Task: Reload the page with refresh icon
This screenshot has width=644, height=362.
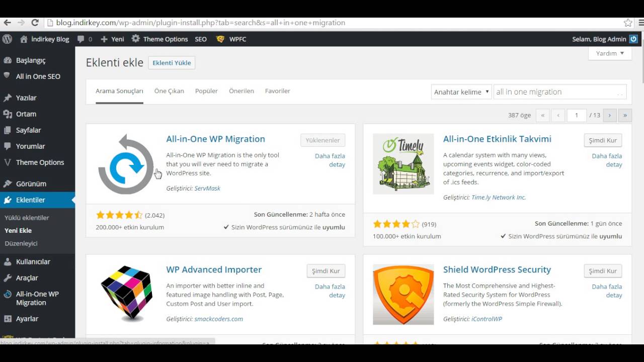Action: (35, 23)
